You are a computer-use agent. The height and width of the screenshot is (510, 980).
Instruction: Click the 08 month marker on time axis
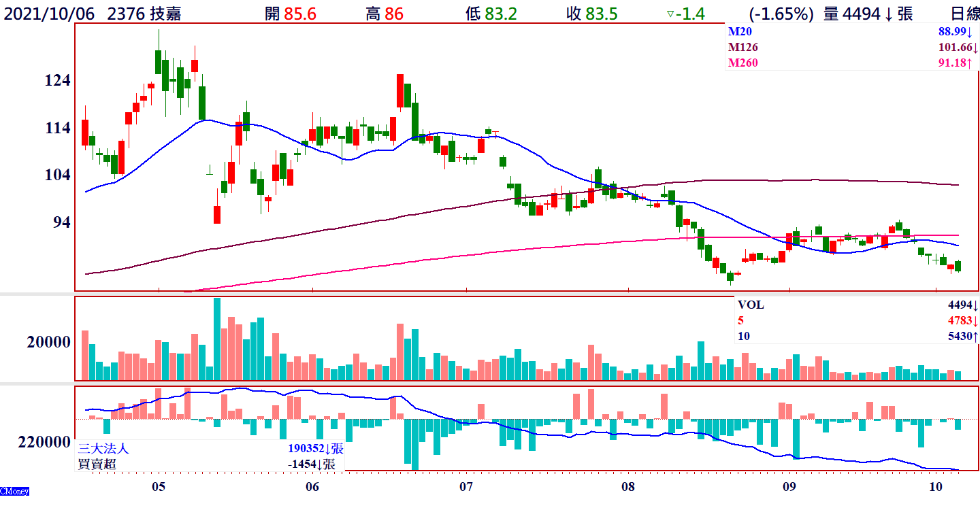tap(627, 487)
